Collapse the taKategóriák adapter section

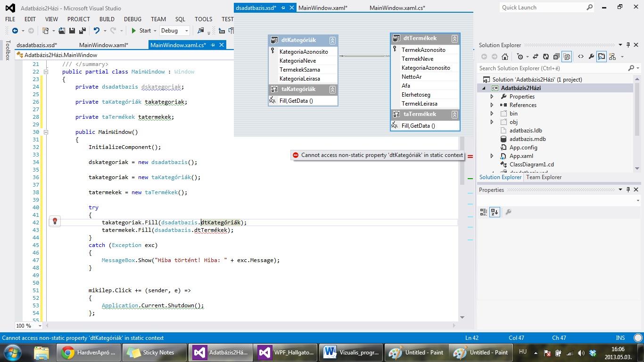pos(332,89)
